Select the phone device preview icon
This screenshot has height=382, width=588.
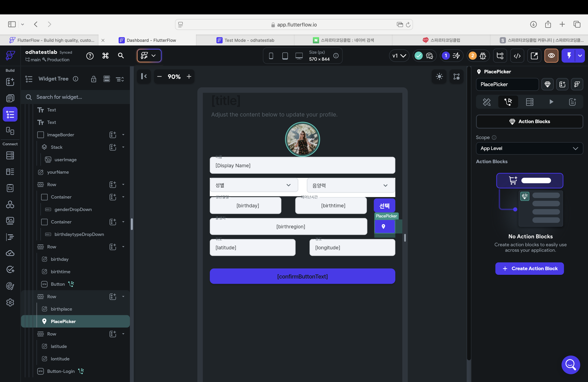271,56
